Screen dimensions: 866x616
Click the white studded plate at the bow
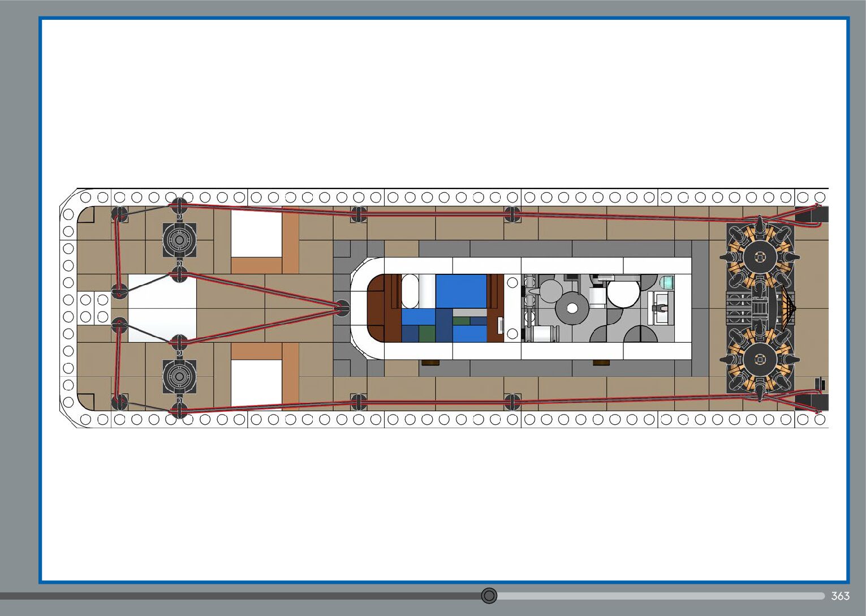(x=94, y=308)
